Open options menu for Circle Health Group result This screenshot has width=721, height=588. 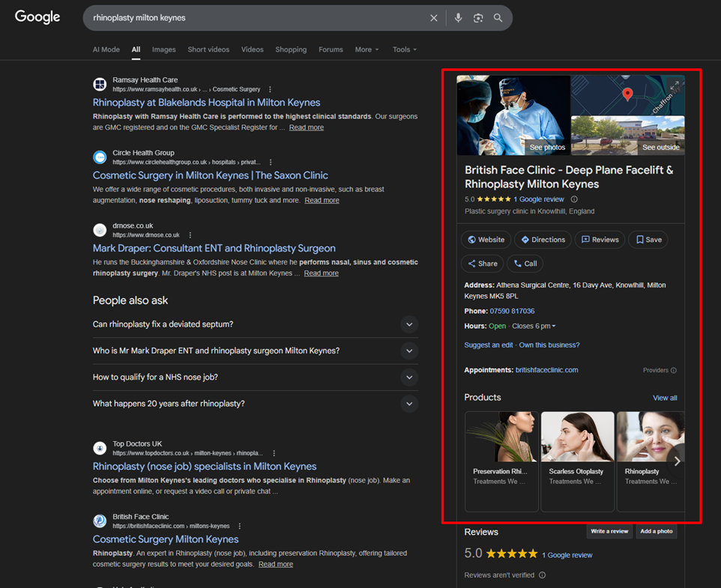pos(271,162)
